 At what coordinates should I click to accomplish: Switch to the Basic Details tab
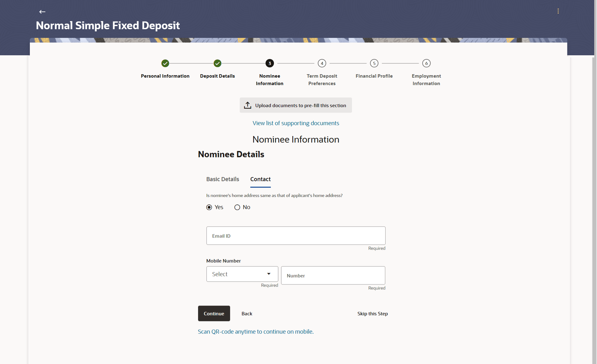pos(223,179)
